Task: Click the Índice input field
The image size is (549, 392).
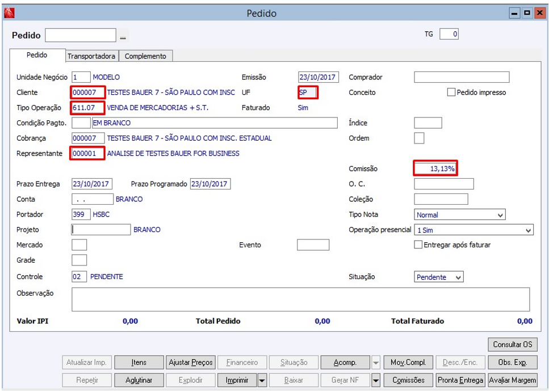Action: [x=428, y=123]
